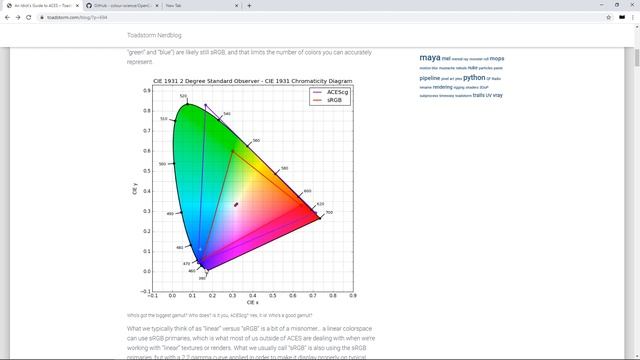The width and height of the screenshot is (640, 360).
Task: Open the 'trails' tag link
Action: 478,95
